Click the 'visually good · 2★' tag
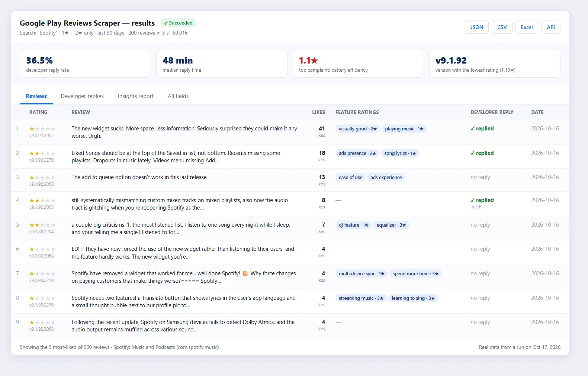The image size is (588, 376). point(357,129)
